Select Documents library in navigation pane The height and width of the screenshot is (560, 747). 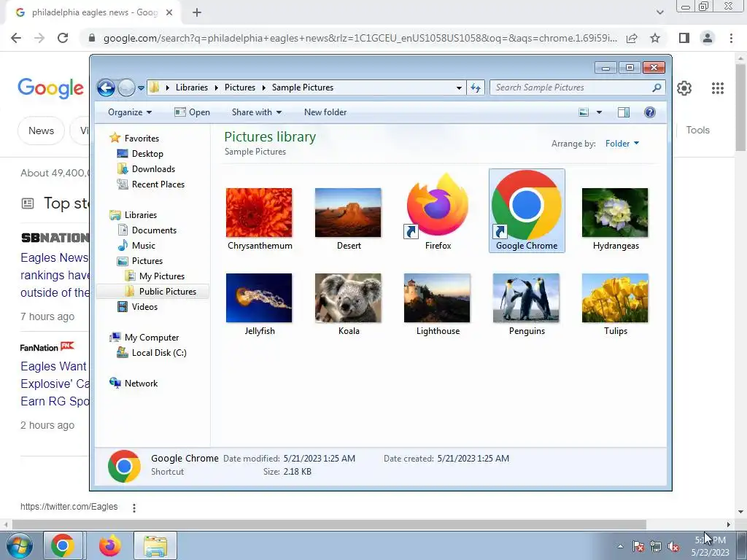click(x=154, y=230)
